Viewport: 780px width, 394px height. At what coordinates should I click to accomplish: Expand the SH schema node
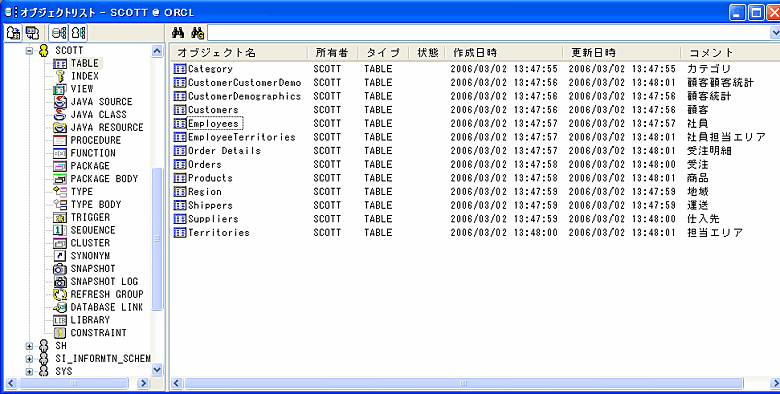(29, 346)
